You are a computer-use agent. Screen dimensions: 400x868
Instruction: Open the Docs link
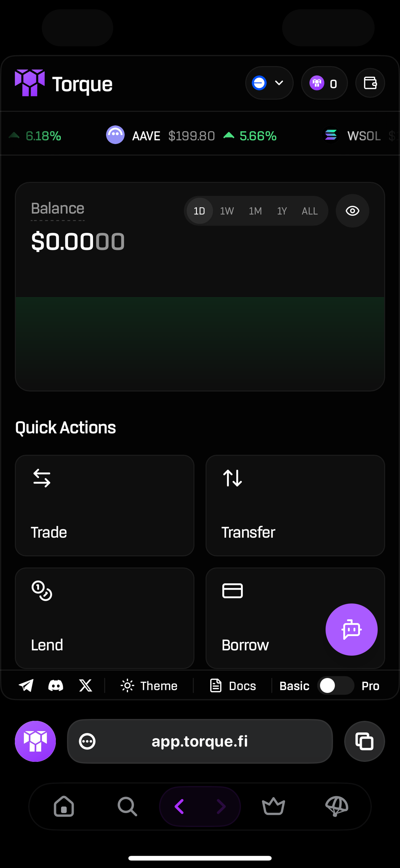tap(233, 686)
